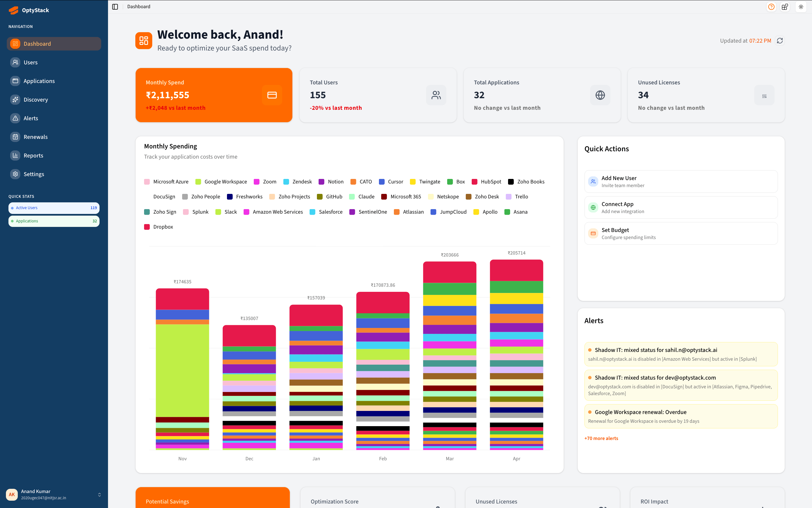Click the Nov stacked bar in chart

182,369
